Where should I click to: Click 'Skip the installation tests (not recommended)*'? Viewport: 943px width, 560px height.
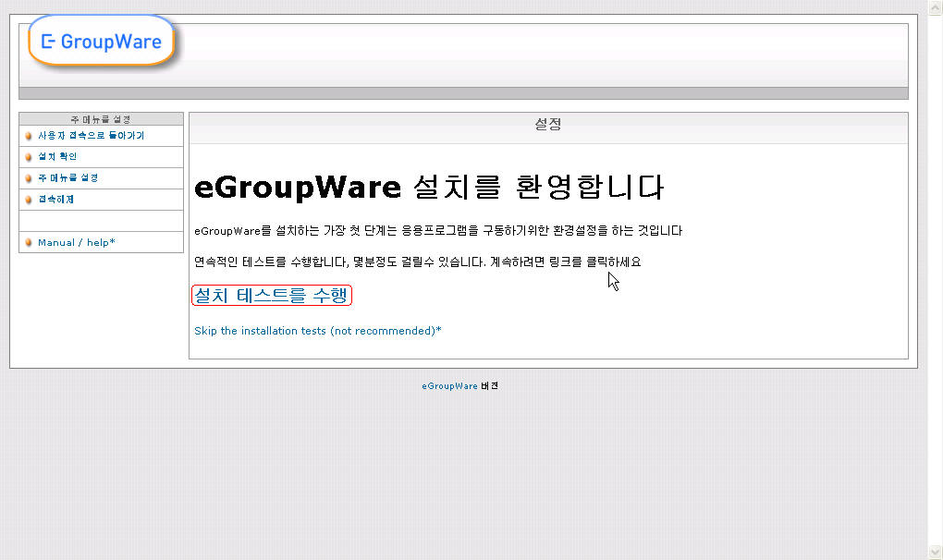click(x=317, y=331)
